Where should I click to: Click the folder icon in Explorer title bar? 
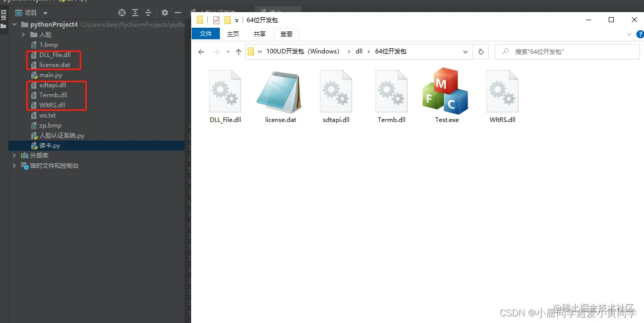200,20
